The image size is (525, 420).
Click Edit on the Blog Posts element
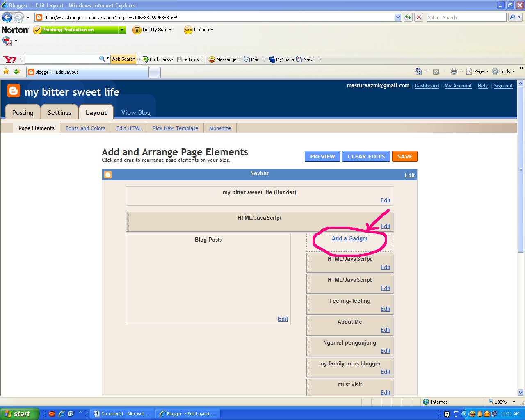(x=283, y=319)
